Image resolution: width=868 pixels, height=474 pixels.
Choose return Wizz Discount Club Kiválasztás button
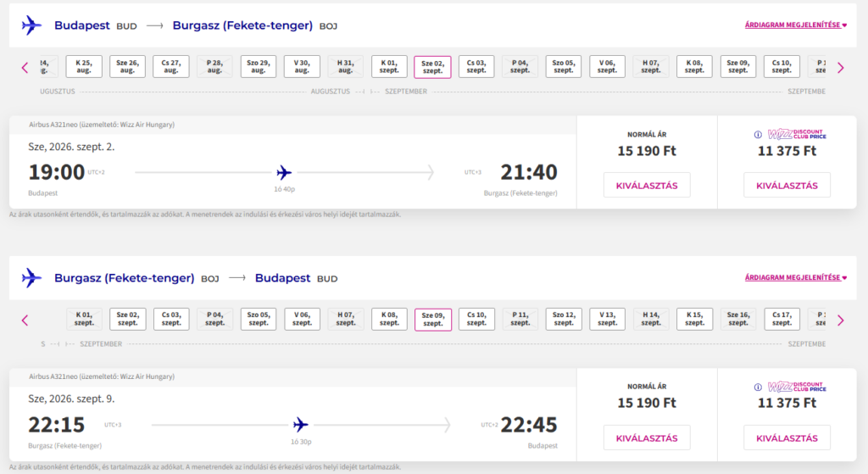click(x=787, y=438)
